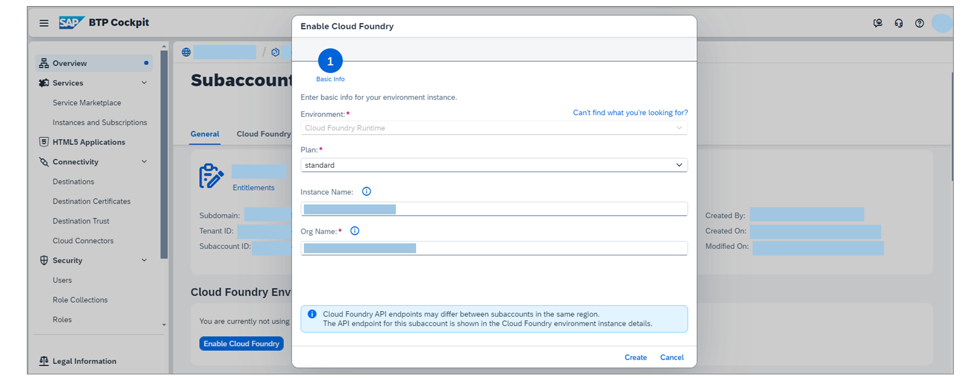Open "Can't find what you're looking for?" link

coord(630,113)
